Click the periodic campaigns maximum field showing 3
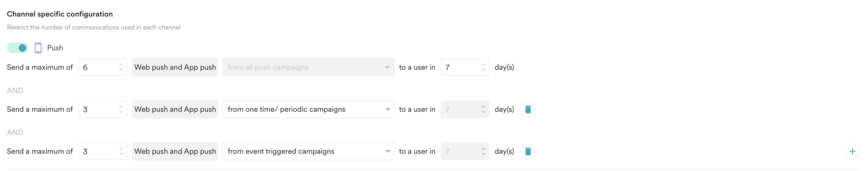Screen dimensions: 868x171 pos(102,109)
